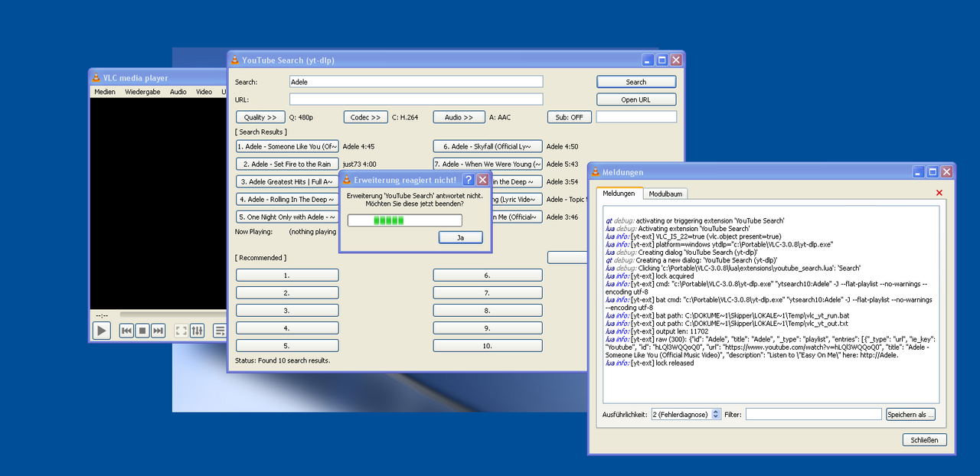Expand the Quality >> options
This screenshot has height=476, width=980.
260,117
